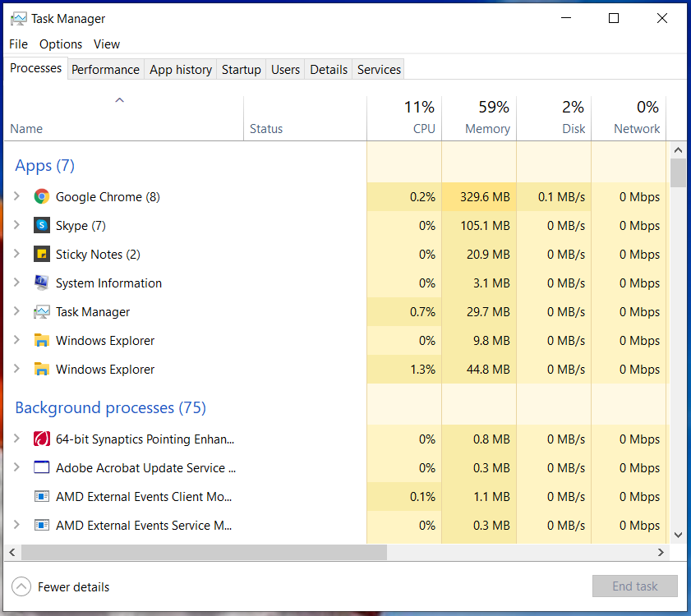The height and width of the screenshot is (616, 691).
Task: Switch to the Performance tab
Action: click(105, 70)
